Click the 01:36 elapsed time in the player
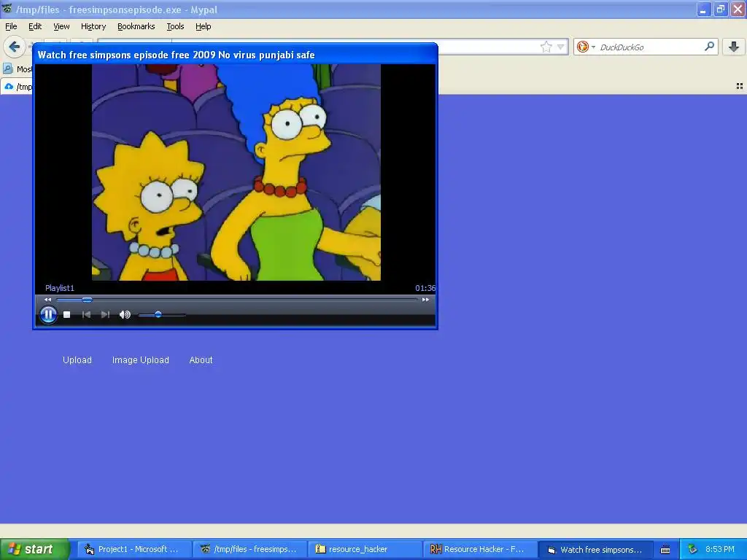Screen dimensions: 747x560 pos(425,288)
